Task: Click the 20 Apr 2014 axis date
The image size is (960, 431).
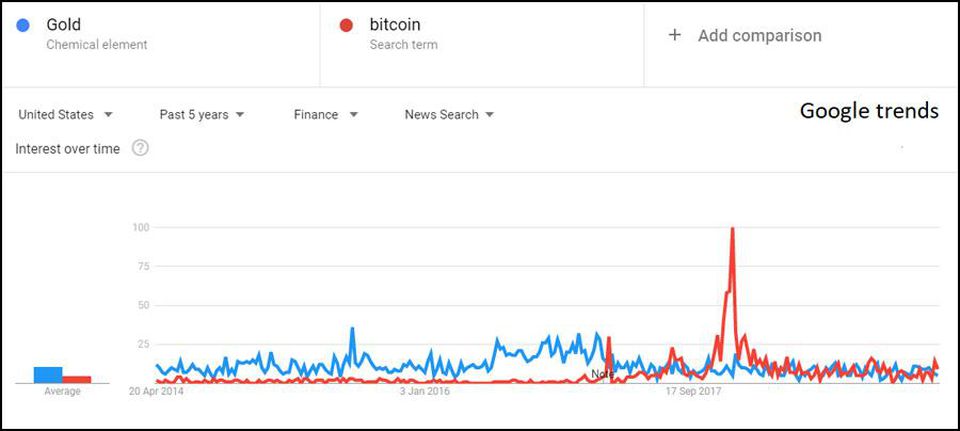Action: click(x=156, y=392)
